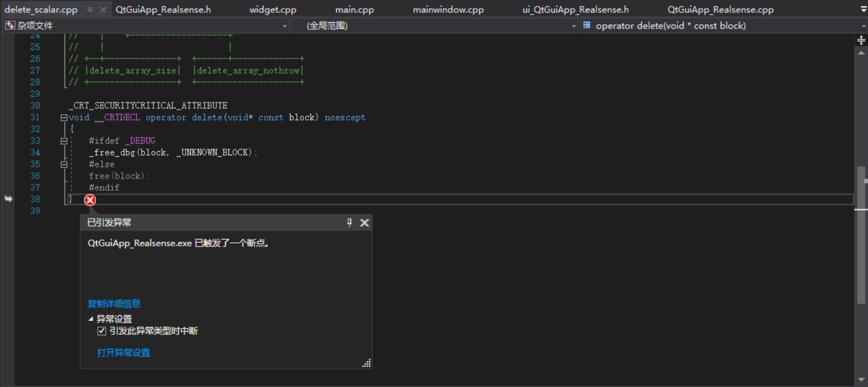Open the mainwindow.cpp tab
The height and width of the screenshot is (387, 868).
[448, 9]
